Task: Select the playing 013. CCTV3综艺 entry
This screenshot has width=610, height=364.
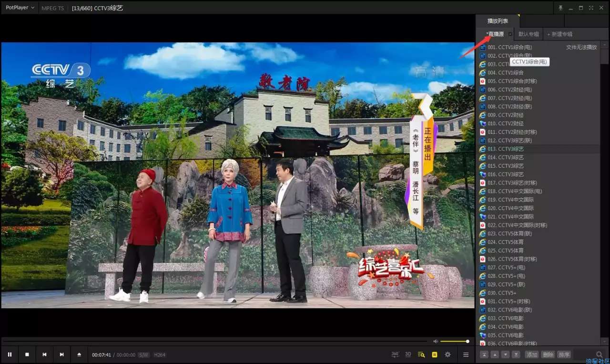Action: [x=539, y=149]
